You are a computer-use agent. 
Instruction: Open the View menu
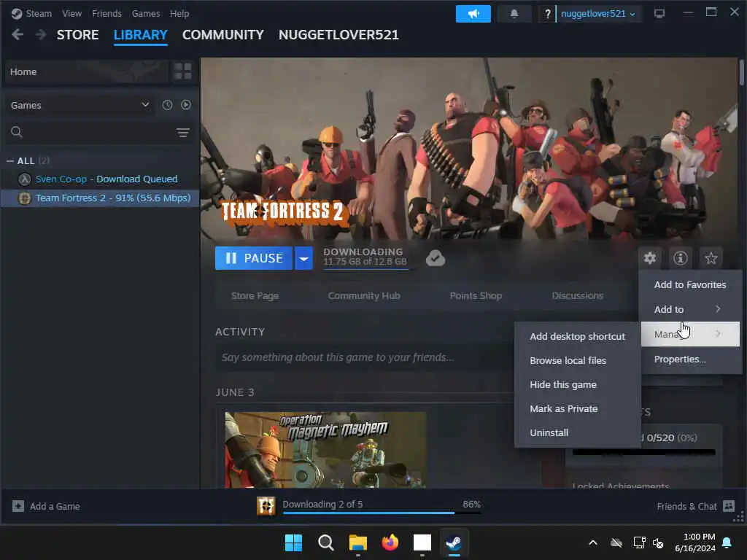71,13
